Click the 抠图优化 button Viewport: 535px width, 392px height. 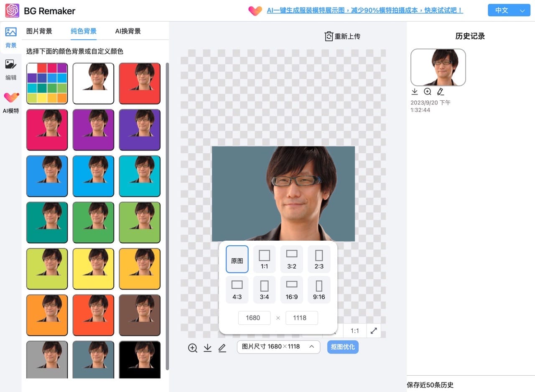click(343, 347)
